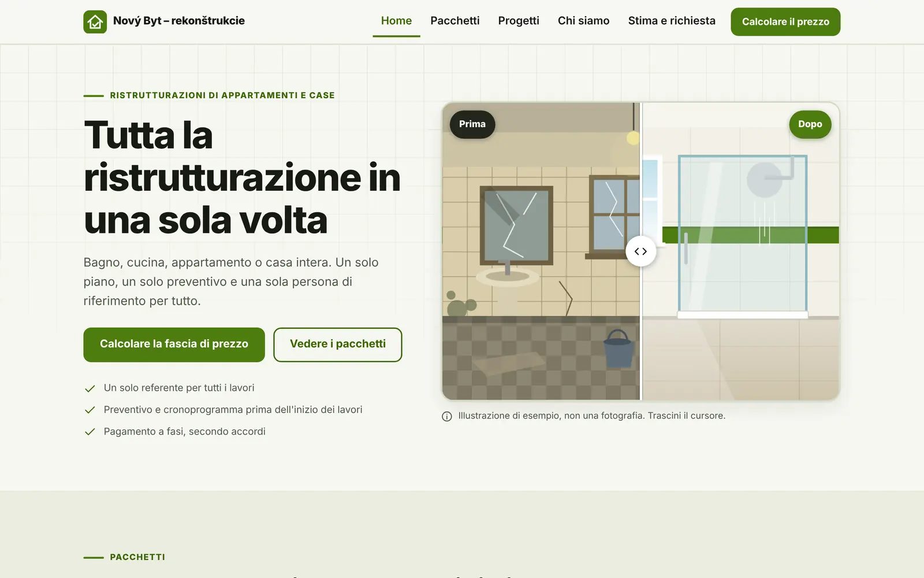Click Calcolare il prezzo header button

(785, 22)
